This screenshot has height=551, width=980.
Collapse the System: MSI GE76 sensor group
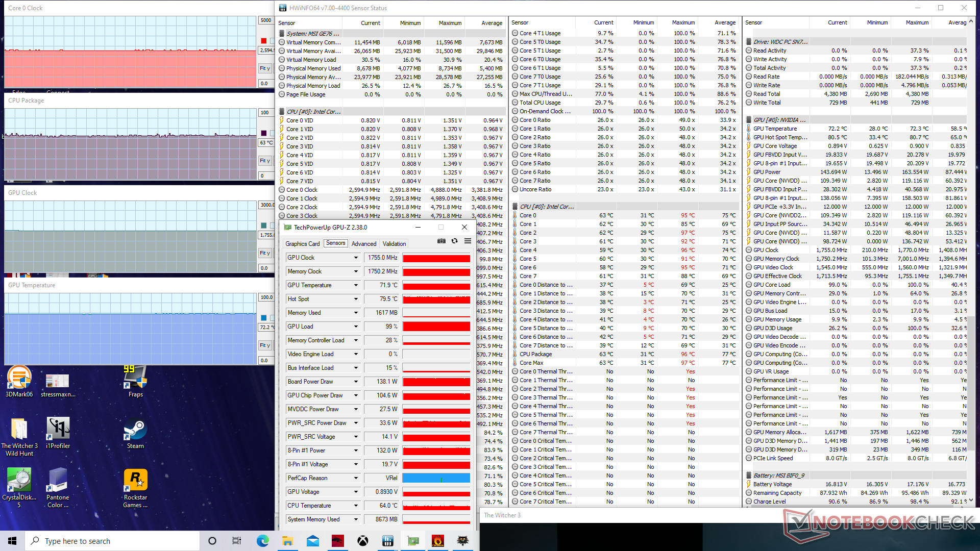point(282,34)
